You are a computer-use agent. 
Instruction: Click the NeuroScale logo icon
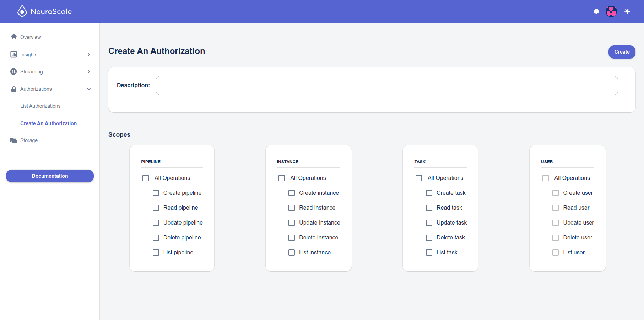(22, 11)
